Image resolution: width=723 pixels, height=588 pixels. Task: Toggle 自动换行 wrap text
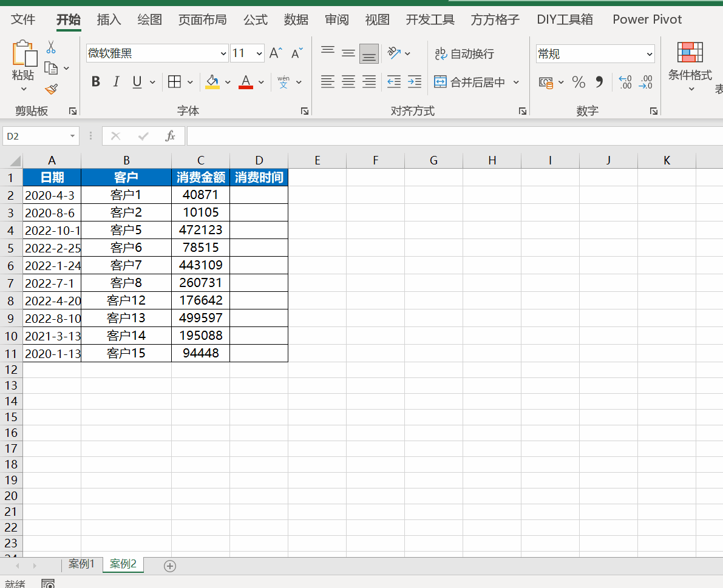point(464,54)
